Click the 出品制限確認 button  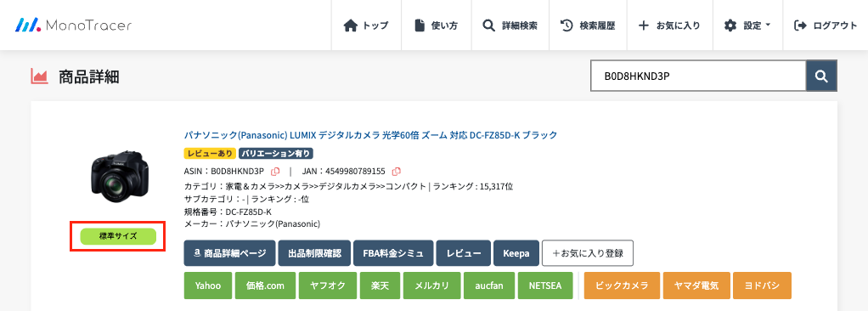coord(314,253)
